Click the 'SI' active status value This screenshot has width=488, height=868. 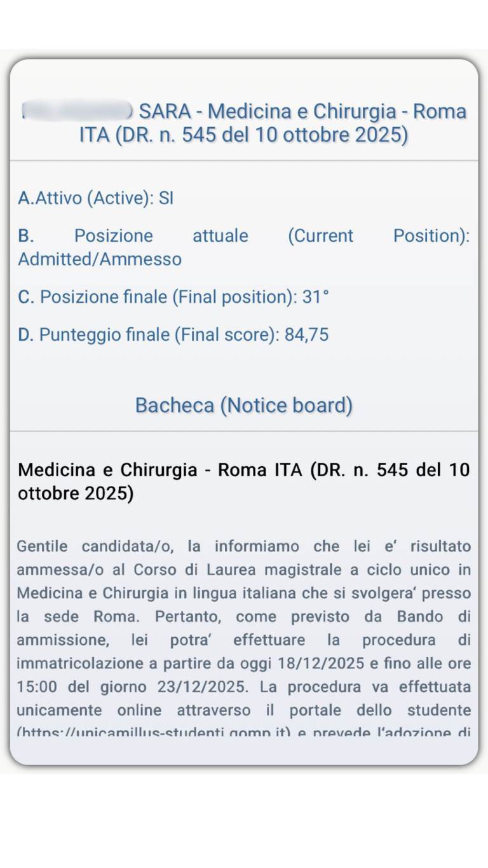[166, 198]
